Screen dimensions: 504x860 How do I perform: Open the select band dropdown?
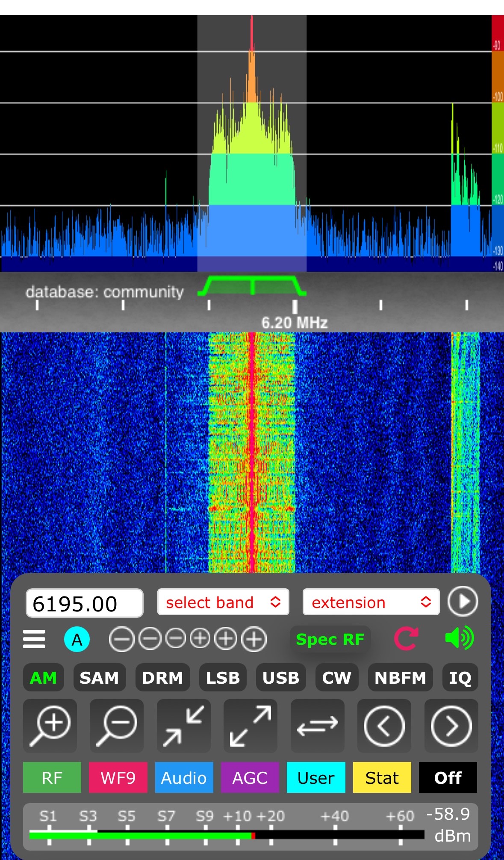point(223,602)
